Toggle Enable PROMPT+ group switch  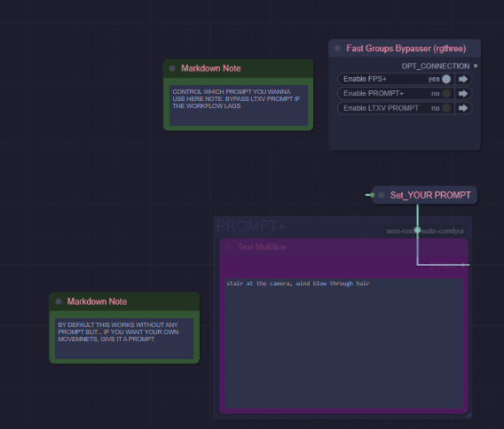click(446, 93)
